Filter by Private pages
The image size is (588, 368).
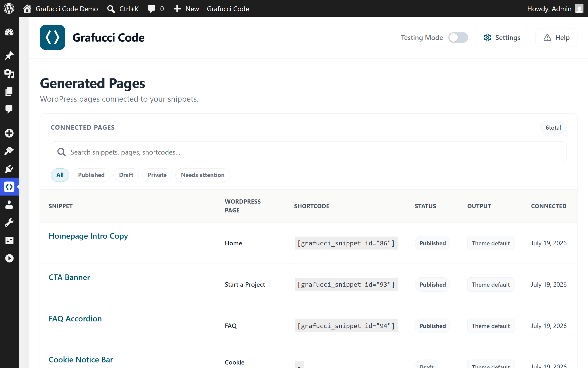tap(157, 175)
